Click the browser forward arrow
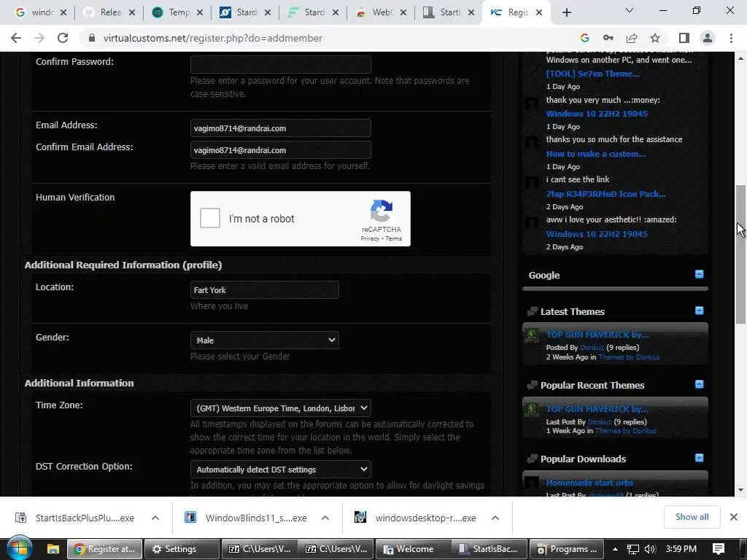The width and height of the screenshot is (747, 560). [39, 38]
